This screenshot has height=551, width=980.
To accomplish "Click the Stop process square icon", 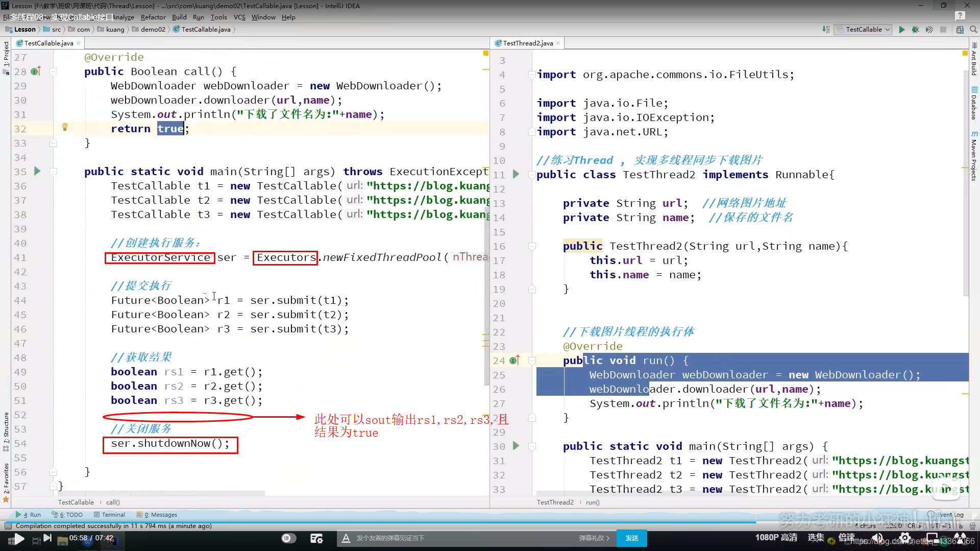I will point(943,30).
